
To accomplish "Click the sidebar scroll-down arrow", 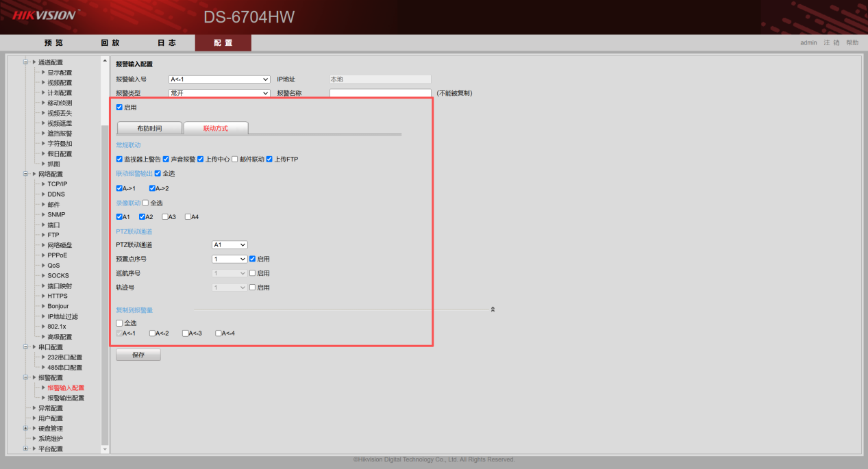I will (x=105, y=449).
